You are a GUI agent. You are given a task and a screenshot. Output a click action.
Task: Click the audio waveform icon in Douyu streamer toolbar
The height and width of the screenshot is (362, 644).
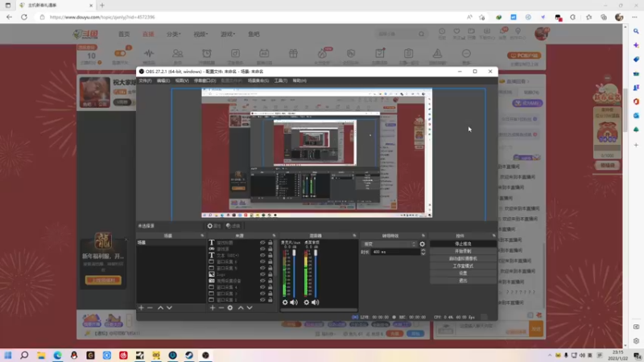(149, 53)
